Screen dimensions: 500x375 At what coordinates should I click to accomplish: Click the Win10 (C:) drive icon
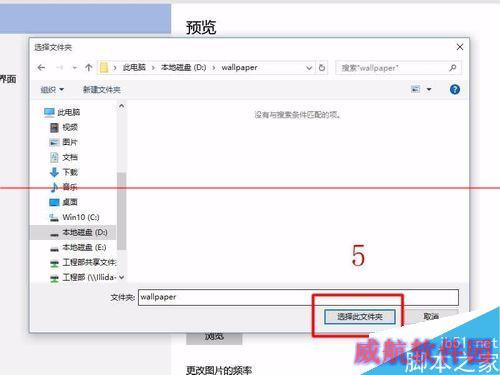[54, 218]
